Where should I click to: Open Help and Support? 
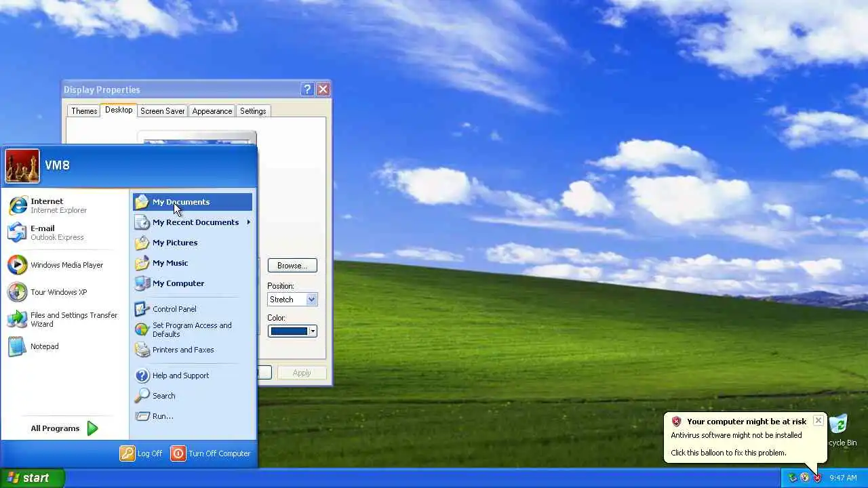(193, 375)
